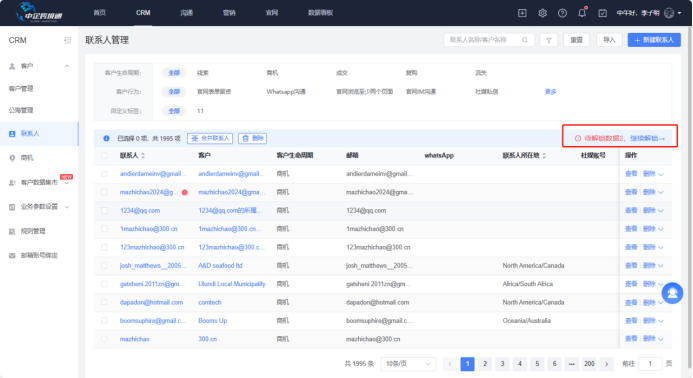Sort by 联系人 column arrows
693x378 pixels.
(143, 156)
